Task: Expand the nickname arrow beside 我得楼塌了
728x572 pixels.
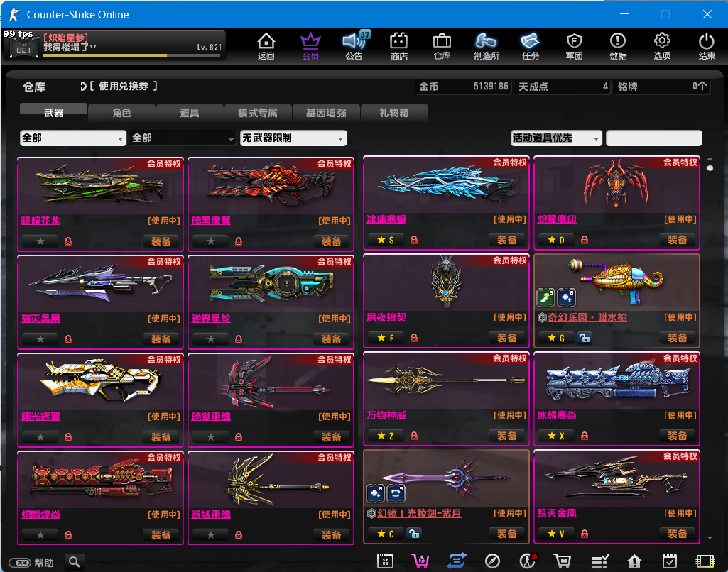Action: (x=94, y=47)
